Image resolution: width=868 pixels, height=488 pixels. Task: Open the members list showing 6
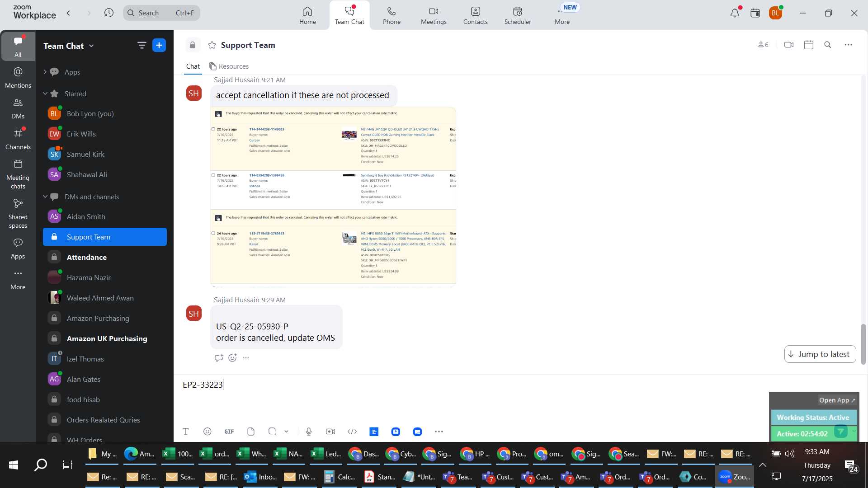pyautogui.click(x=763, y=45)
